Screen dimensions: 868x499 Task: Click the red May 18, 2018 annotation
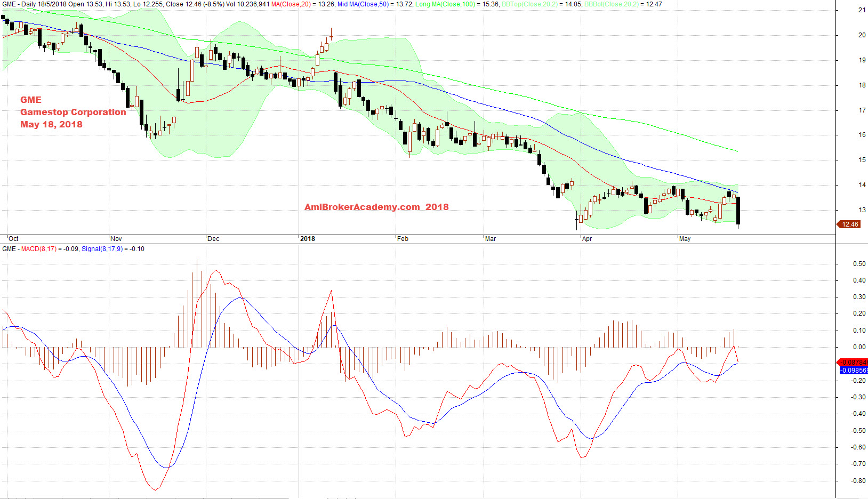(x=51, y=124)
